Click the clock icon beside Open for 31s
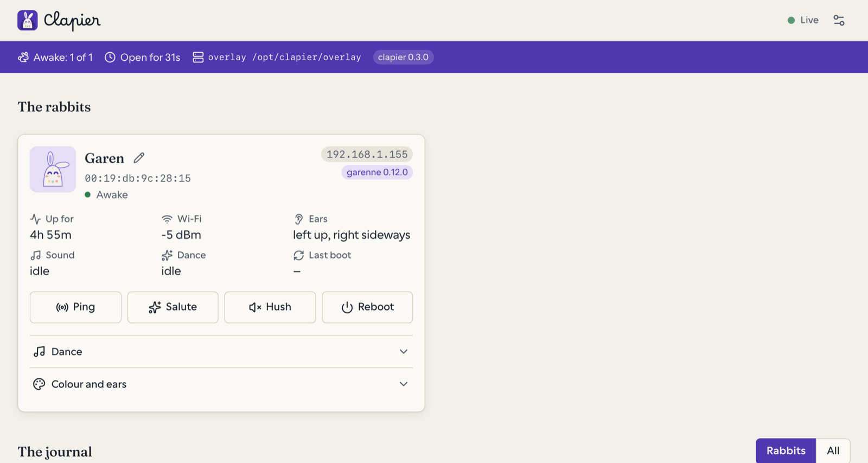 tap(110, 57)
